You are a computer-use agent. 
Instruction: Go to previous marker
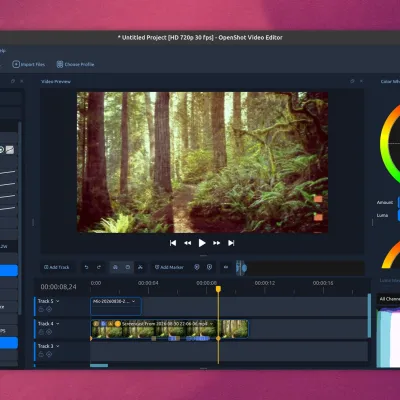(197, 267)
